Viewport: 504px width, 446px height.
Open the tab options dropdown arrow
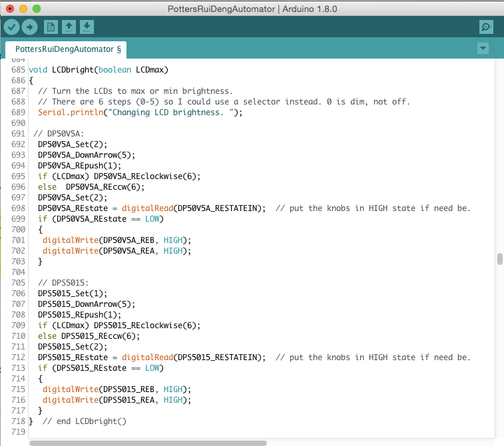pos(483,49)
